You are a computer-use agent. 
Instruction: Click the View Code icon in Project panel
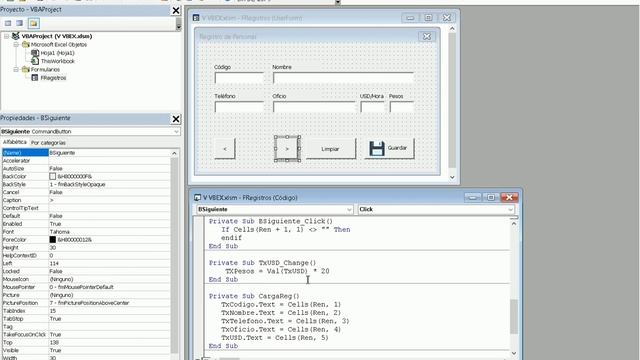8,23
